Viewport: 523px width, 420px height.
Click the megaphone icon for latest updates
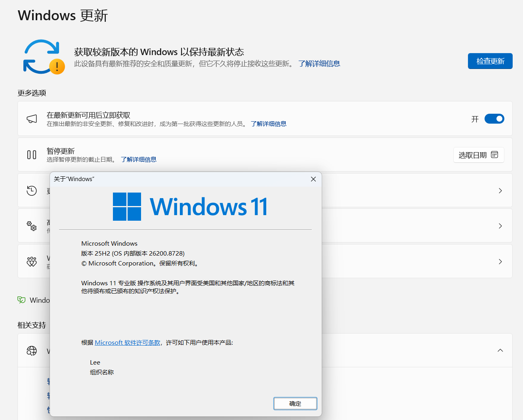click(x=32, y=118)
